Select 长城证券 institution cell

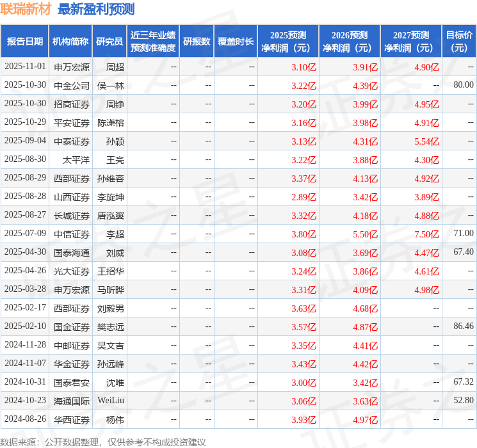point(72,216)
